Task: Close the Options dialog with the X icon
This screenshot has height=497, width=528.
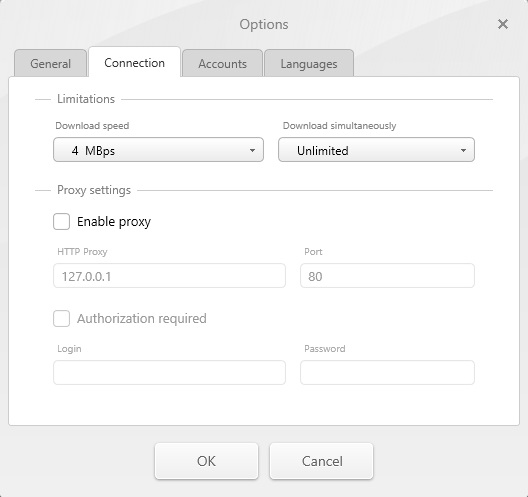Action: (x=503, y=24)
